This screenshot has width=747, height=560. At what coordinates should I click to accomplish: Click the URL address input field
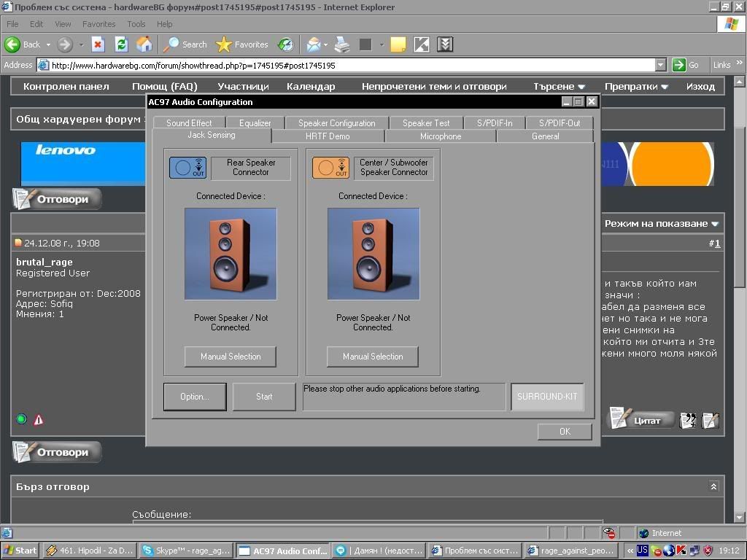[350, 65]
